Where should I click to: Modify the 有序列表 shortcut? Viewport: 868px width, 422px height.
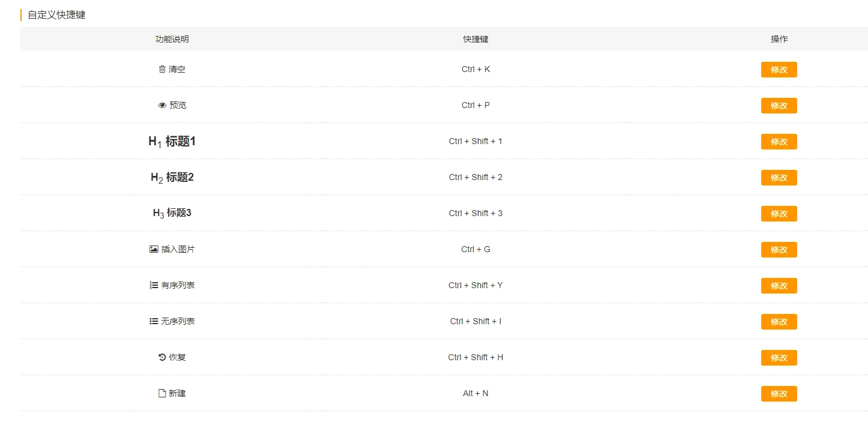click(779, 286)
